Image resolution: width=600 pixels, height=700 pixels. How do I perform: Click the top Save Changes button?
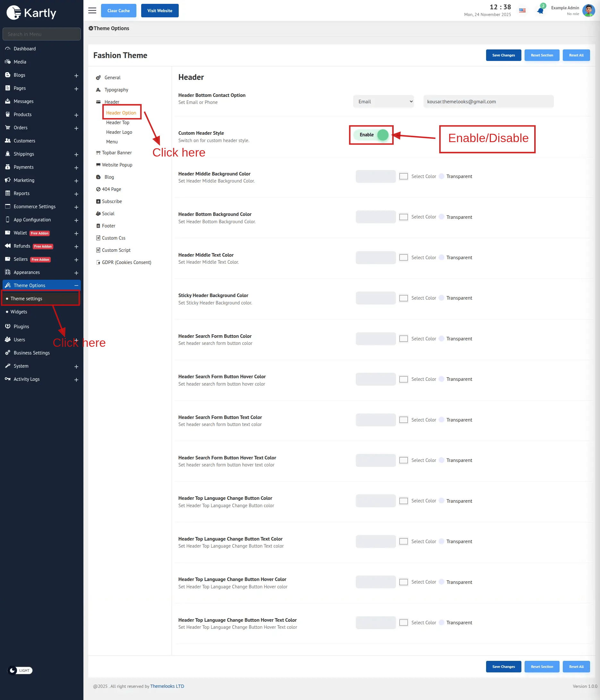coord(503,55)
